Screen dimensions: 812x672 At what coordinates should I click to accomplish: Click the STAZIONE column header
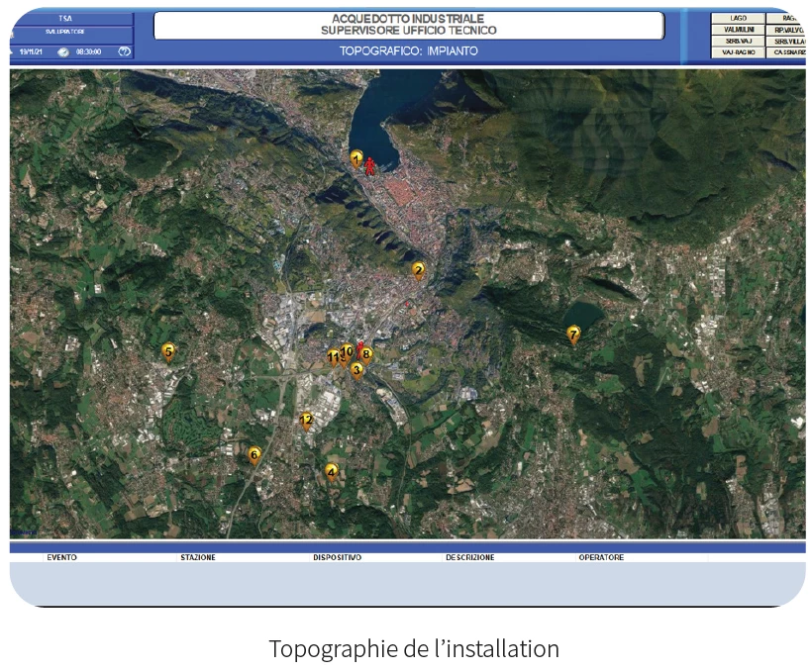tap(198, 557)
